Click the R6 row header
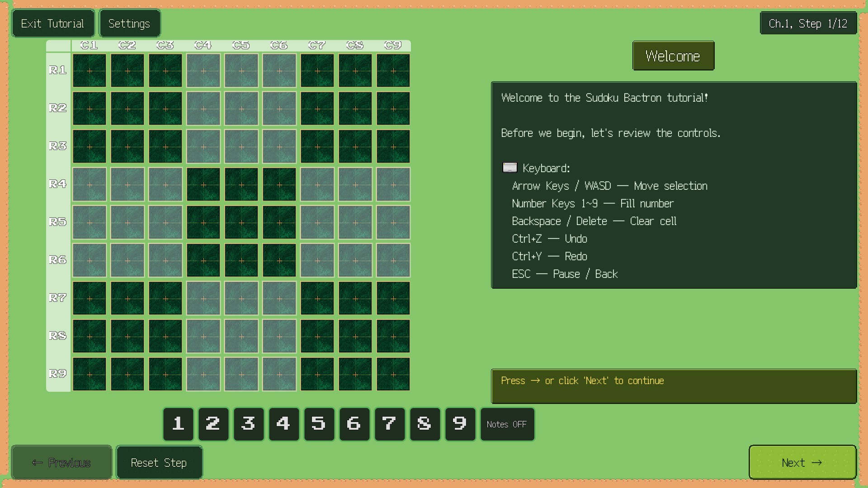868x488 pixels. 58,260
